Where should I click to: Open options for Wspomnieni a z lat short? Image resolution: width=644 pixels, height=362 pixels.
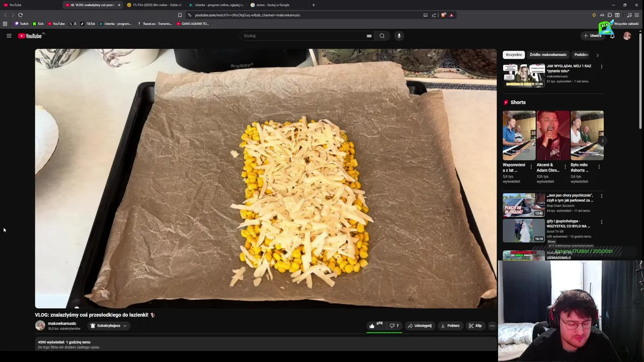tap(531, 166)
